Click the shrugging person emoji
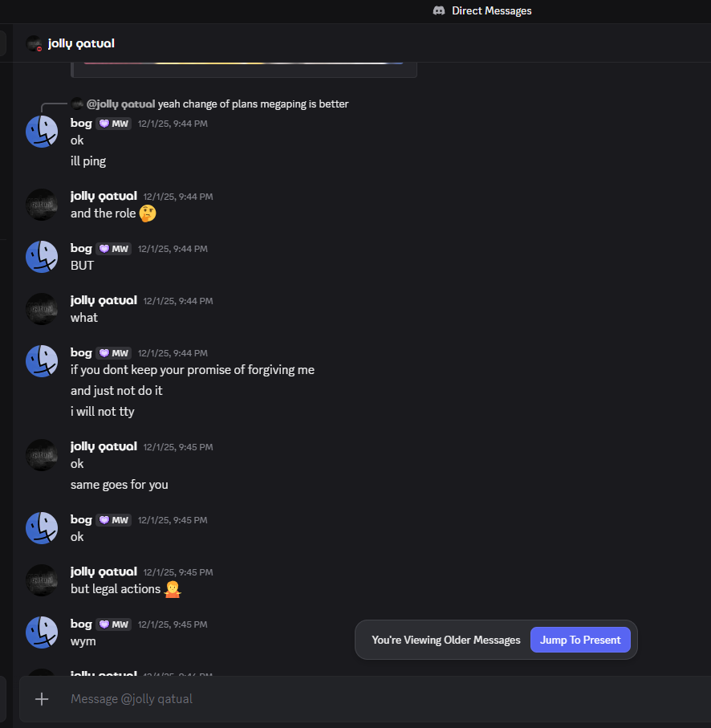Screen dimensions: 711x728 tap(172, 589)
